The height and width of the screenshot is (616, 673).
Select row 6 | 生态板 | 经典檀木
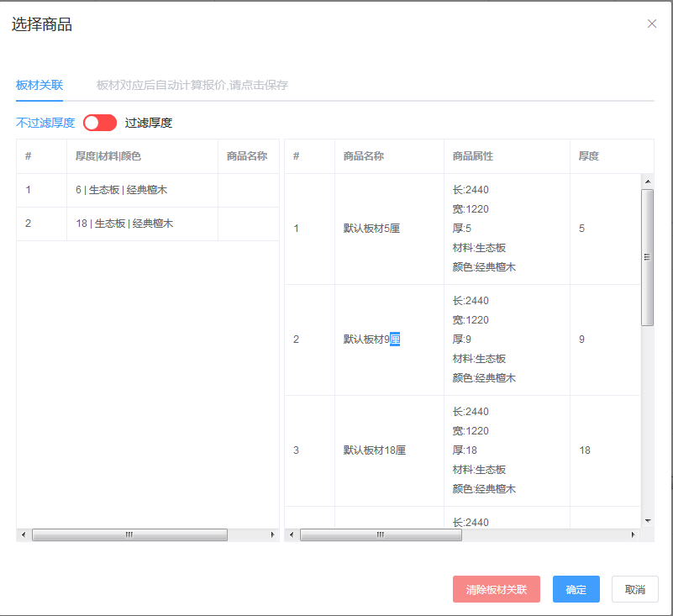click(121, 190)
